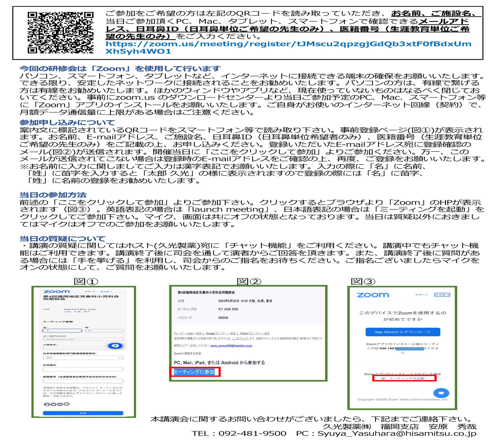Select meeting ID 971 5429 3930 text

click(x=228, y=309)
